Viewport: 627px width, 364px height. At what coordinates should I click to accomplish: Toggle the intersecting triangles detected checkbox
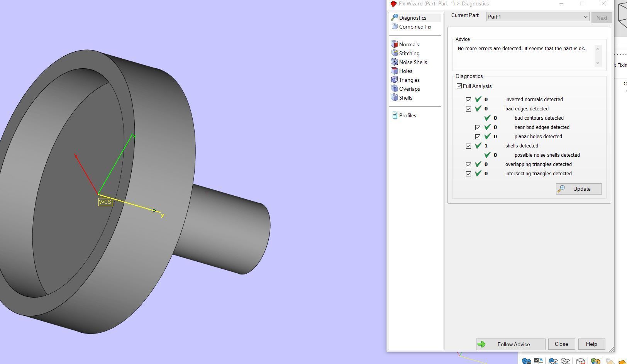coord(468,174)
